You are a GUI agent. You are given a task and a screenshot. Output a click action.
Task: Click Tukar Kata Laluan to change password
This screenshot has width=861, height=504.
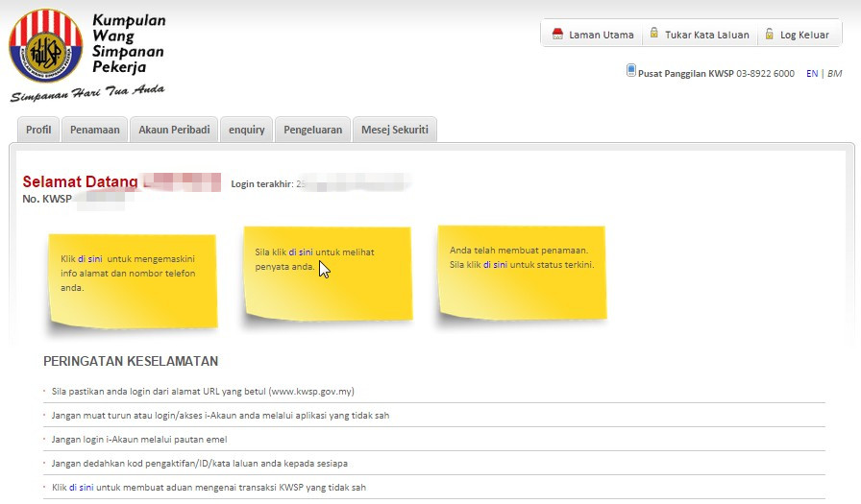click(707, 35)
